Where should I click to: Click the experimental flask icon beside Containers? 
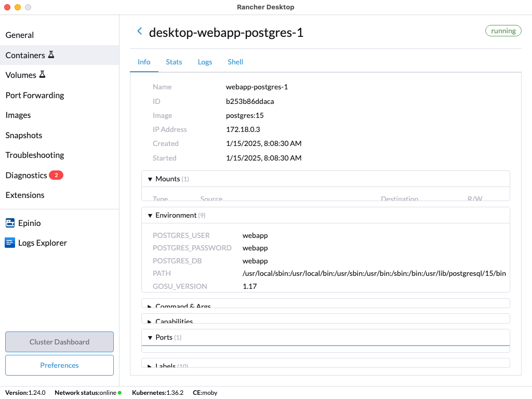(x=51, y=55)
